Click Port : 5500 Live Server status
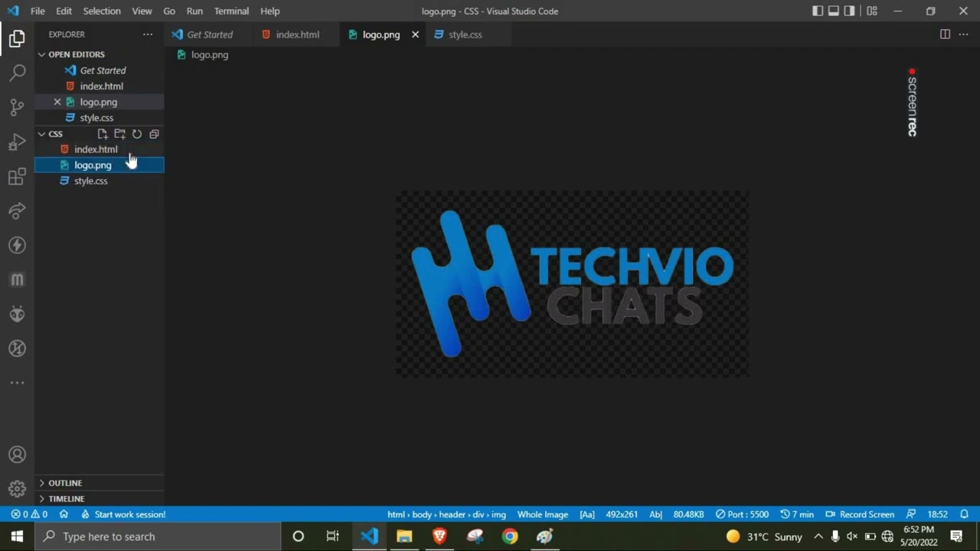Screen dimensions: 980x551 (742, 514)
